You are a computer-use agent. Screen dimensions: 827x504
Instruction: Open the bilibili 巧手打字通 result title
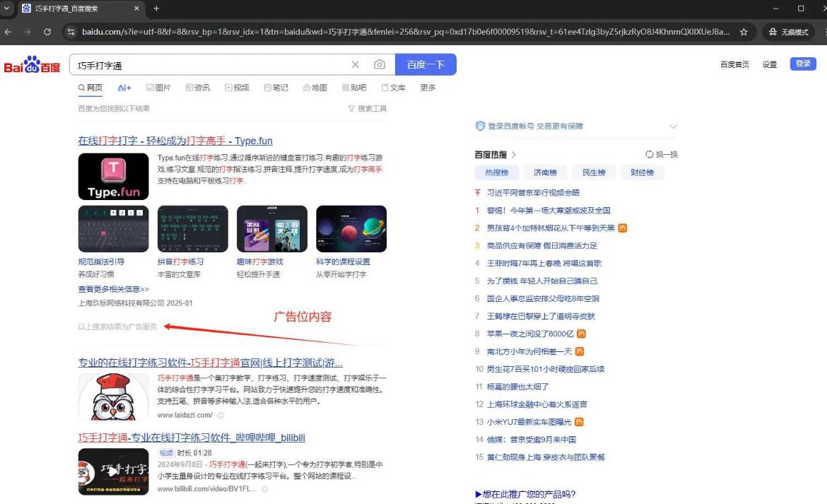tap(192, 438)
